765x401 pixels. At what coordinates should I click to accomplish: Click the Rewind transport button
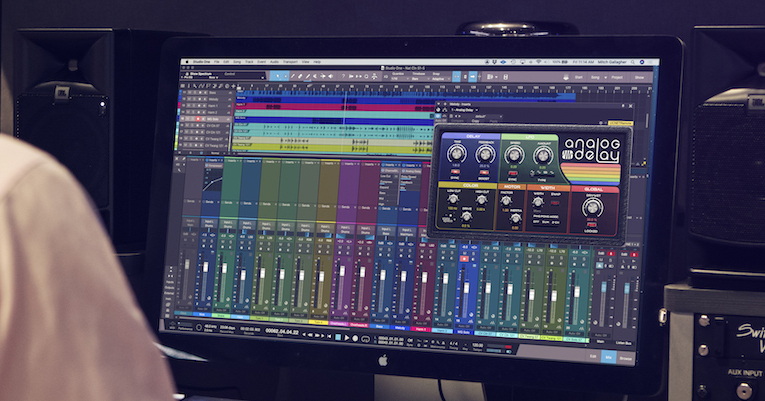click(x=310, y=335)
